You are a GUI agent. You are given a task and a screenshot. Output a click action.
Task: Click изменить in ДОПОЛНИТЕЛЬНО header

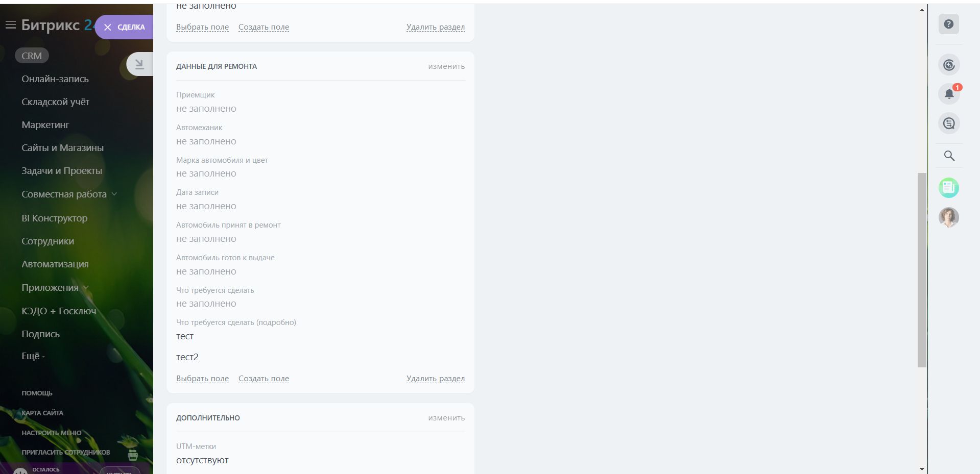click(x=446, y=418)
